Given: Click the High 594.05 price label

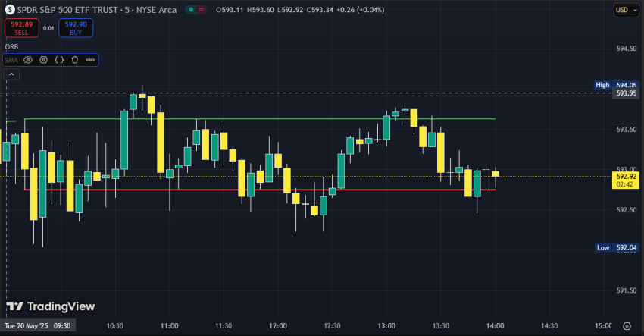Looking at the screenshot, I should (617, 85).
